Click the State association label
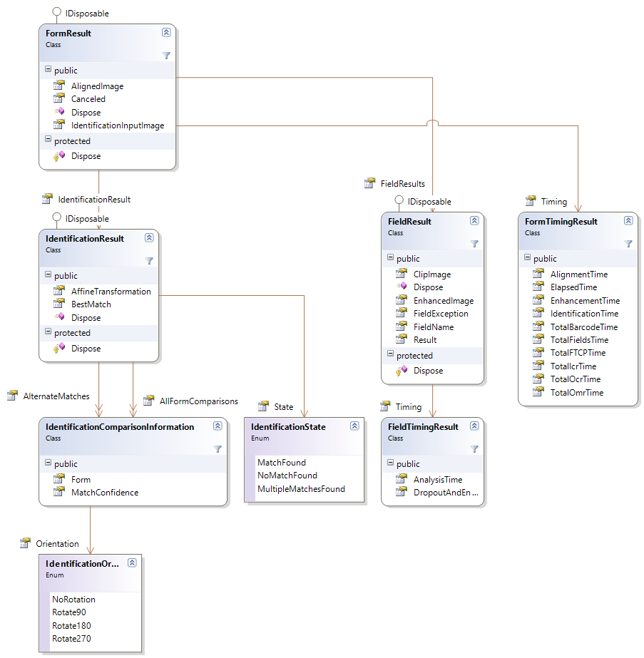 click(283, 407)
